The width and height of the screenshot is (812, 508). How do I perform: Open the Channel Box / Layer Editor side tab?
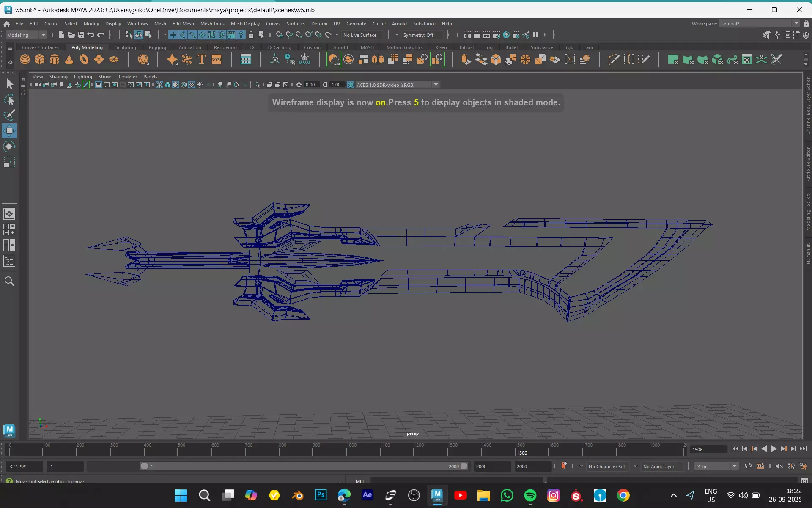click(808, 106)
